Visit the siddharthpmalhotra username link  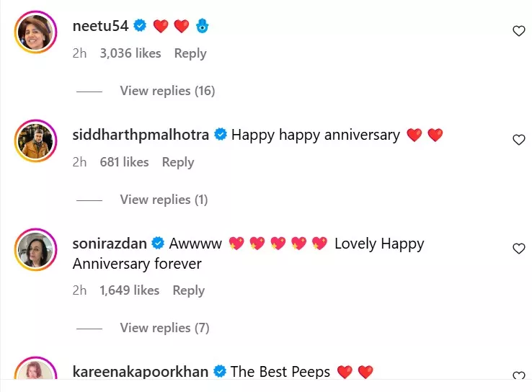click(x=141, y=135)
